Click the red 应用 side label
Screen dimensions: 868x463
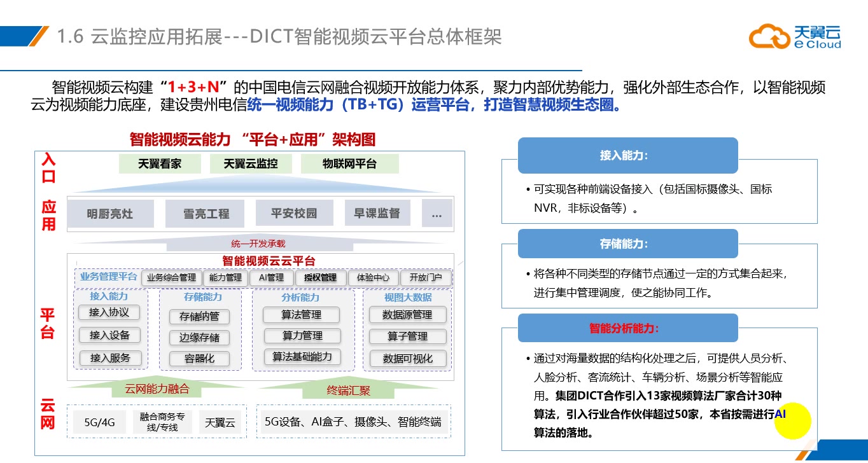click(48, 215)
